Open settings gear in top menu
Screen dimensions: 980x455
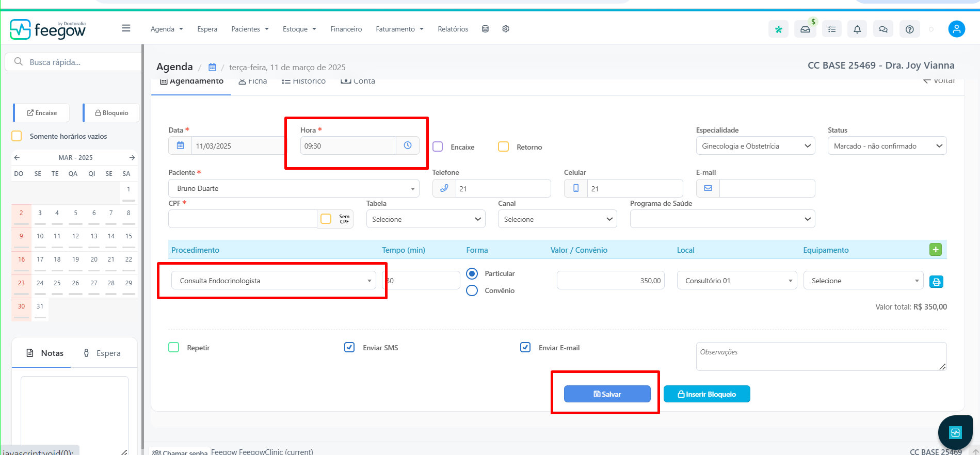point(506,29)
